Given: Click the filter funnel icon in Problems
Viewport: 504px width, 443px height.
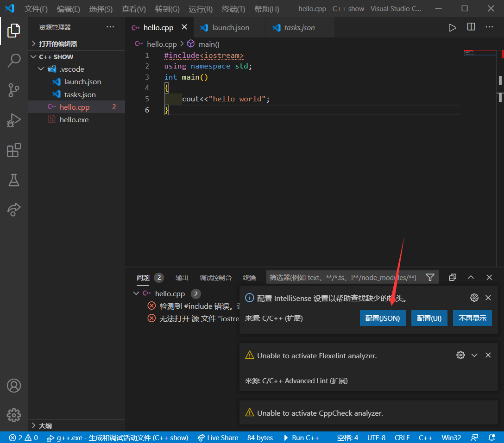Looking at the screenshot, I should tap(430, 277).
